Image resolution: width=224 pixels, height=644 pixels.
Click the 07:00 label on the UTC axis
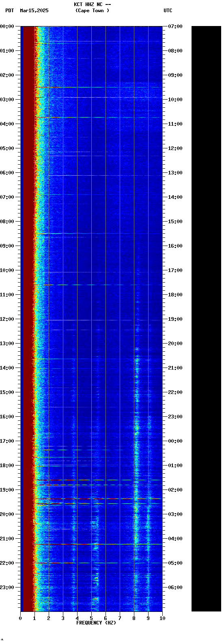(175, 26)
